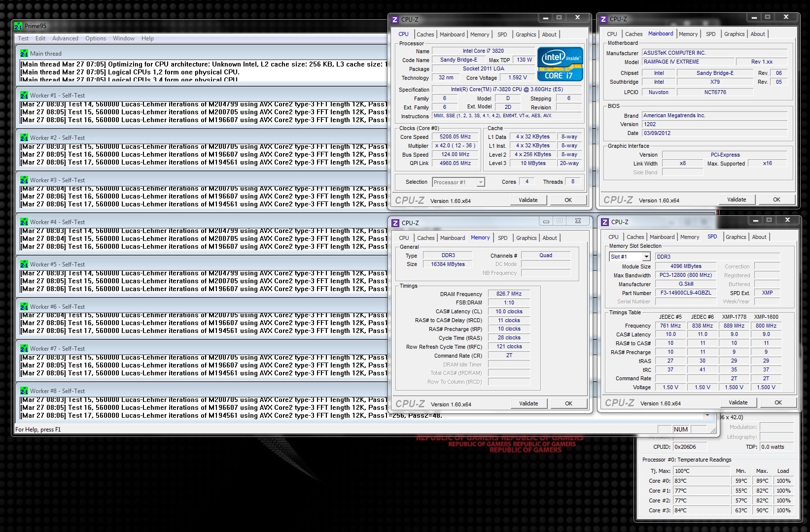This screenshot has width=810, height=532.
Task: Open the Processor #1 selection dropdown
Action: (x=458, y=182)
